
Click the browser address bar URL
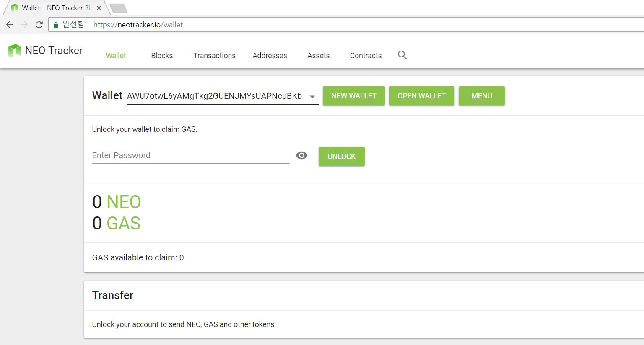pyautogui.click(x=138, y=25)
